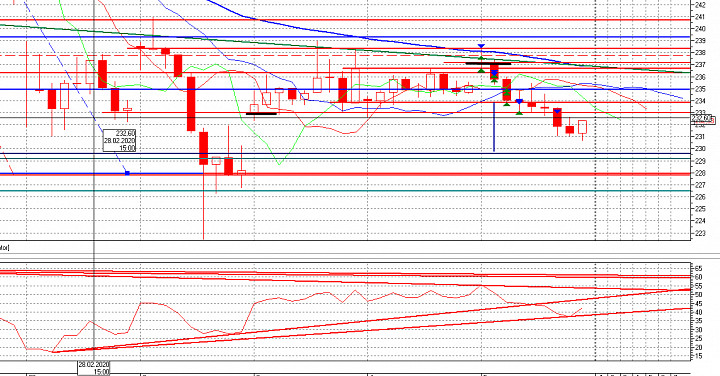The height and width of the screenshot is (376, 720).
Task: Click the 228 label on price scale
Action: pyautogui.click(x=700, y=173)
